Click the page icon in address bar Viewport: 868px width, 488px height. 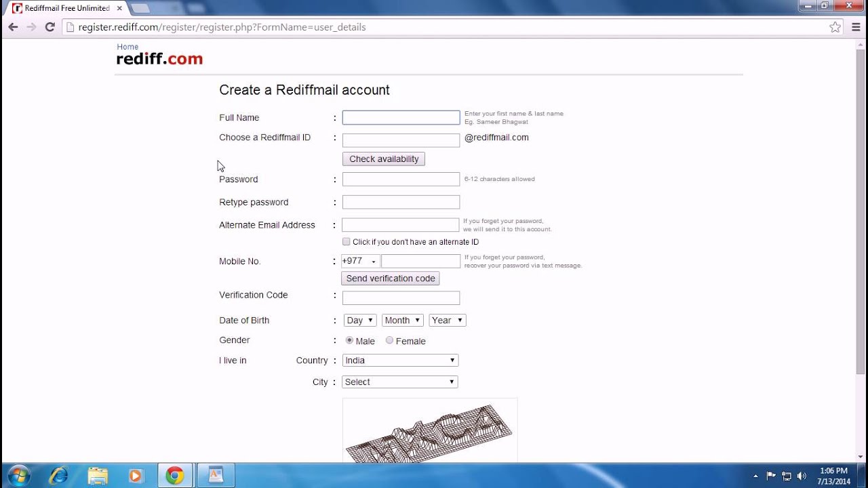point(70,27)
